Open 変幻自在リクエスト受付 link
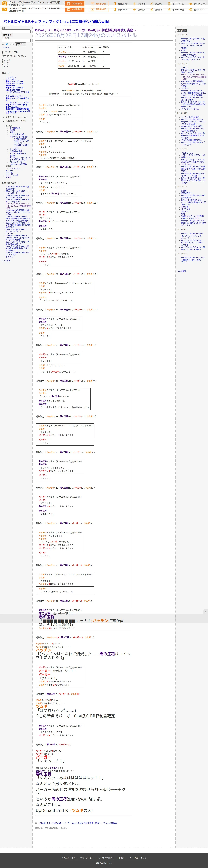The width and height of the screenshot is (208, 868). coord(19,103)
